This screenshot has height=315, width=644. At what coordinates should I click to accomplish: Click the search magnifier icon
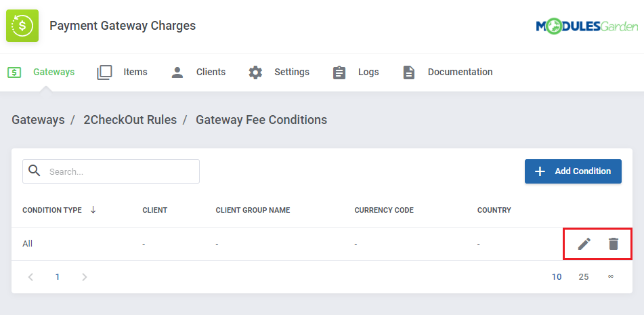(35, 171)
